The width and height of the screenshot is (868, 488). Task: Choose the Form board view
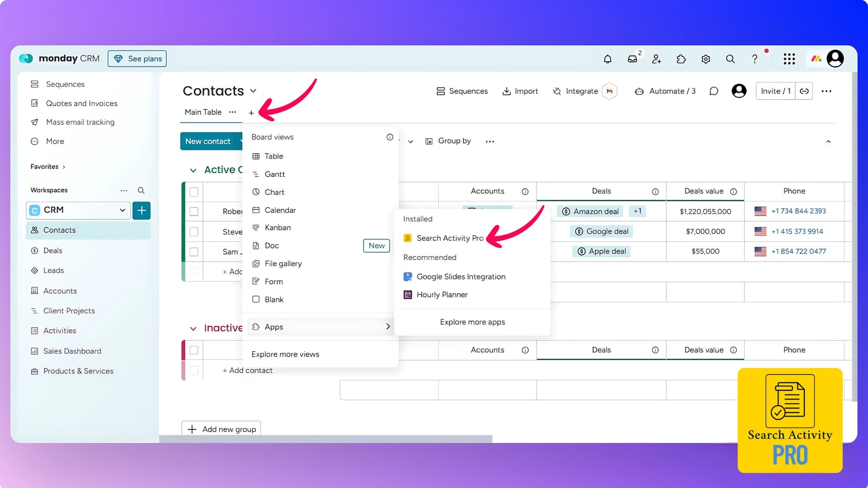tap(274, 282)
